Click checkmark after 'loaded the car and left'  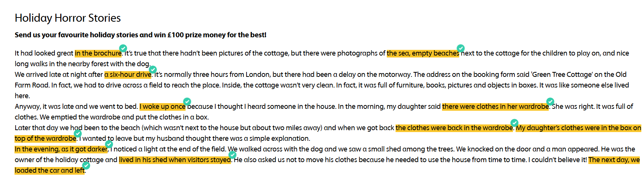tap(86, 165)
